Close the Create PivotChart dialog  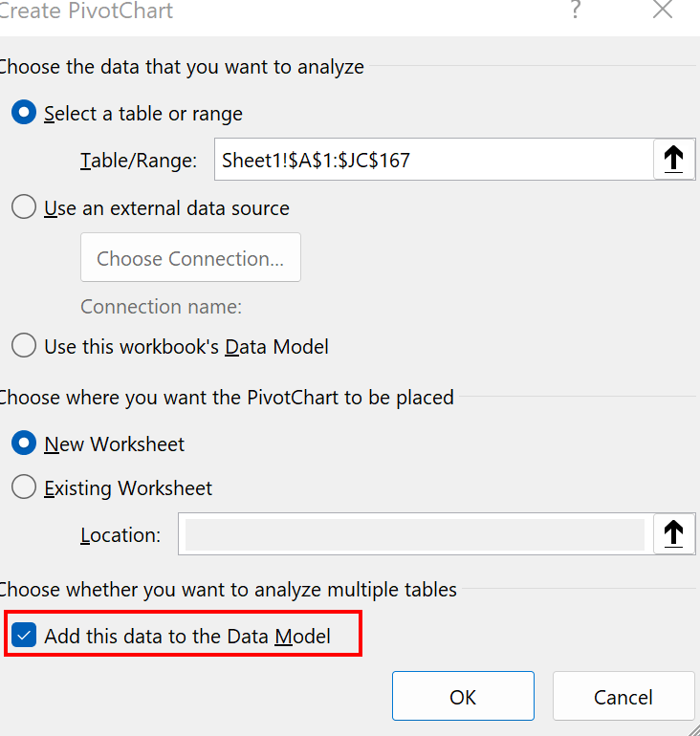point(663,11)
